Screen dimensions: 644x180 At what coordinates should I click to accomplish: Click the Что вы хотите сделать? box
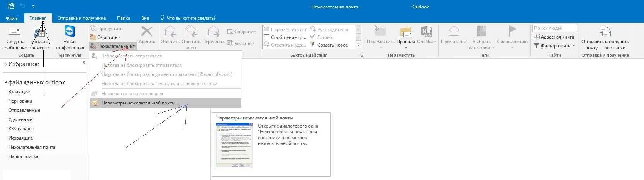[x=188, y=18]
